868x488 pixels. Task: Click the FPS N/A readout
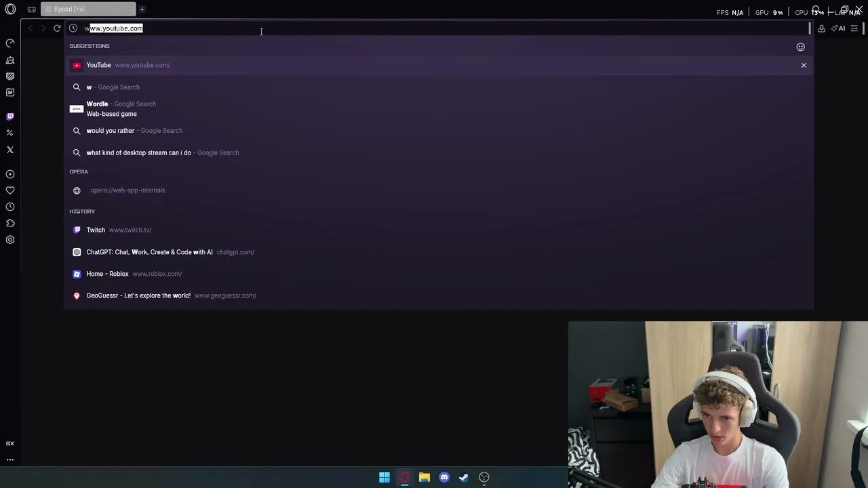coord(730,12)
